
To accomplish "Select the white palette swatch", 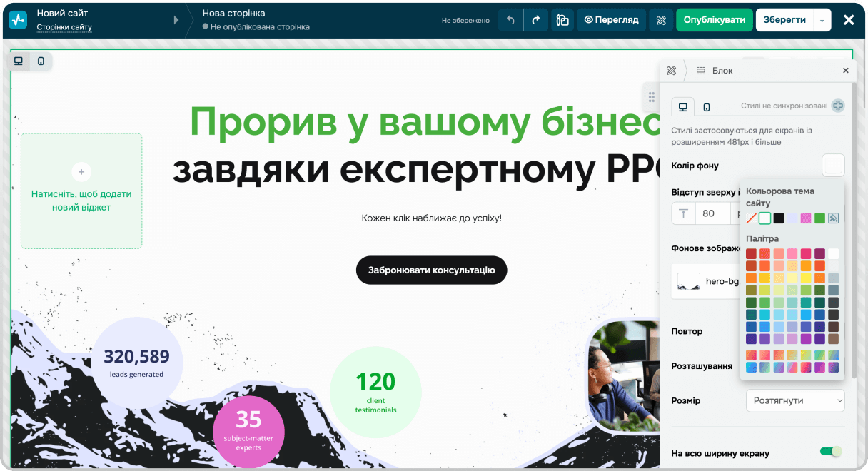I will coord(833,253).
